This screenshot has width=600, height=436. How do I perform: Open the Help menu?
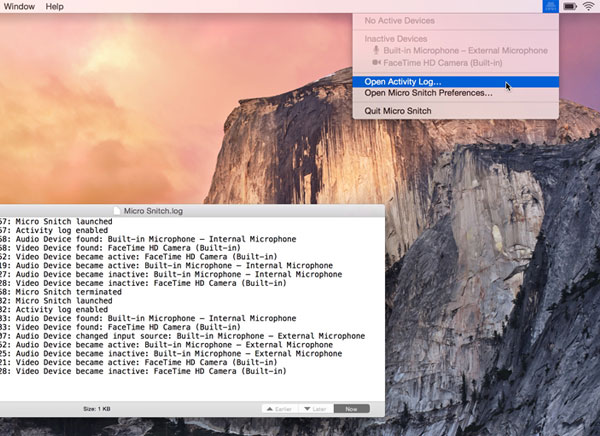click(54, 7)
